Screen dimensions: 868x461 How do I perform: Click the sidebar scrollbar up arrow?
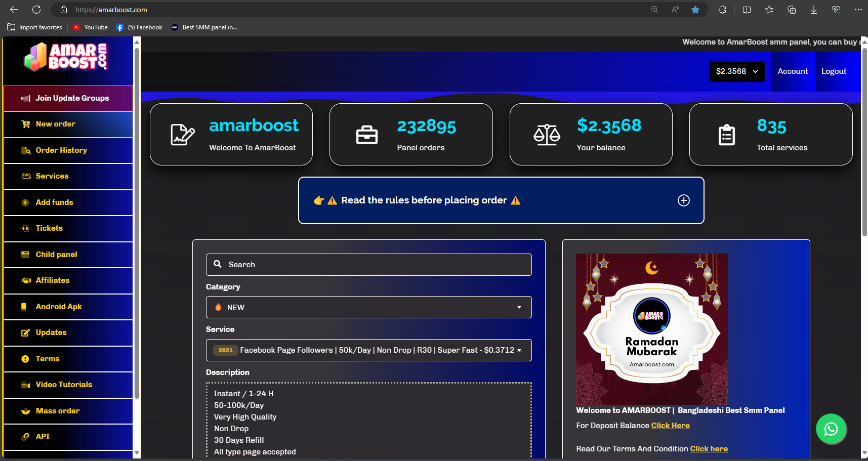click(x=137, y=42)
